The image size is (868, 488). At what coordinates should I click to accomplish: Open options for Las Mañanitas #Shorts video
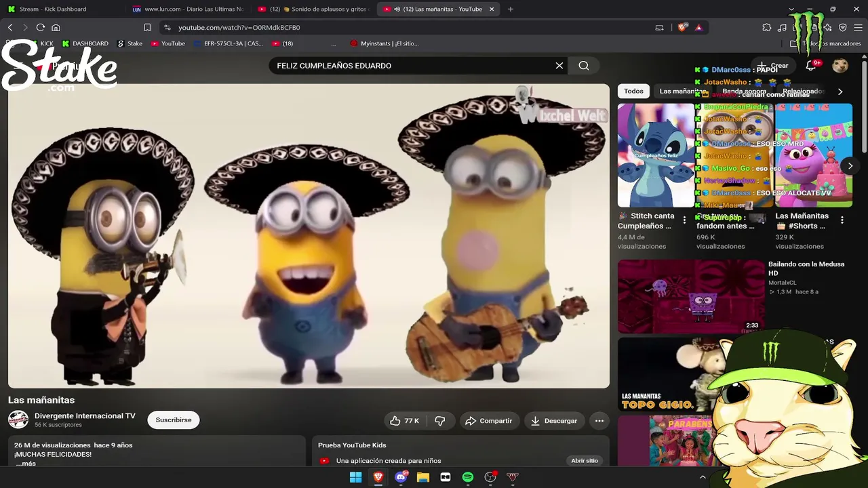click(x=842, y=220)
